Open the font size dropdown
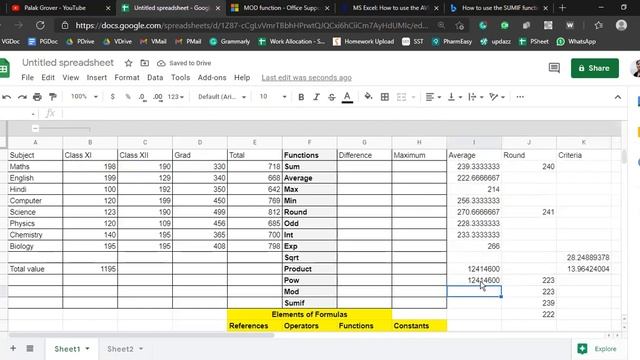This screenshot has width=640, height=360. coord(273,97)
